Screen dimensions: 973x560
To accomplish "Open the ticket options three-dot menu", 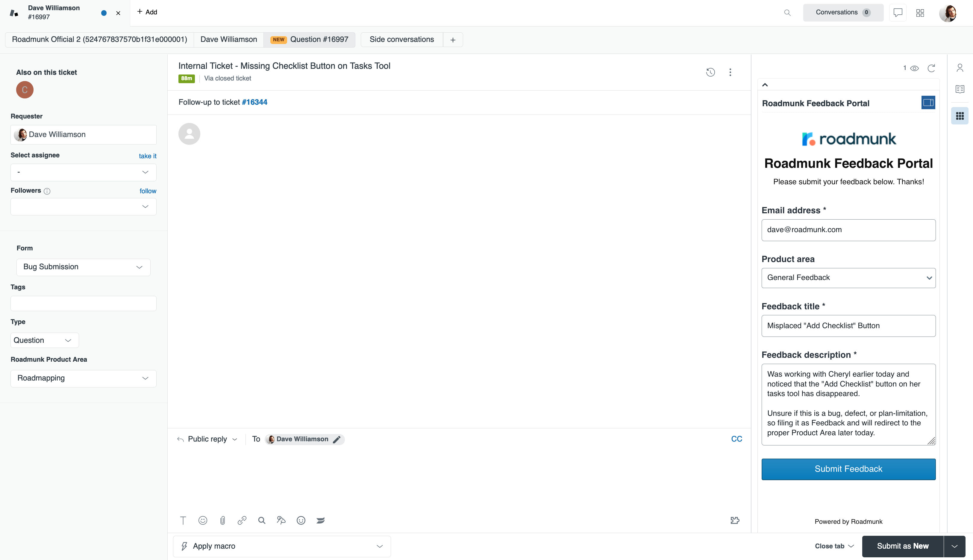I will click(x=730, y=72).
